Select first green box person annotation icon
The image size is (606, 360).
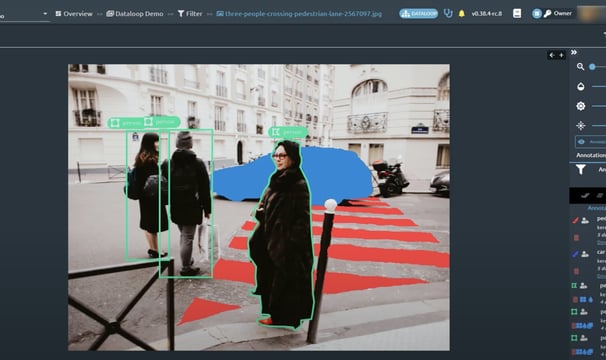[x=574, y=286]
